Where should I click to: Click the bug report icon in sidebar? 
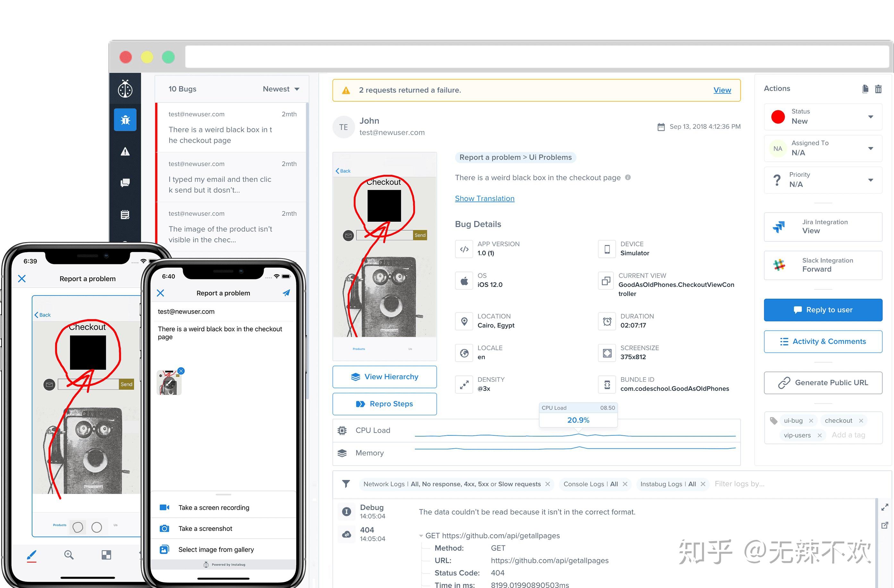126,120
